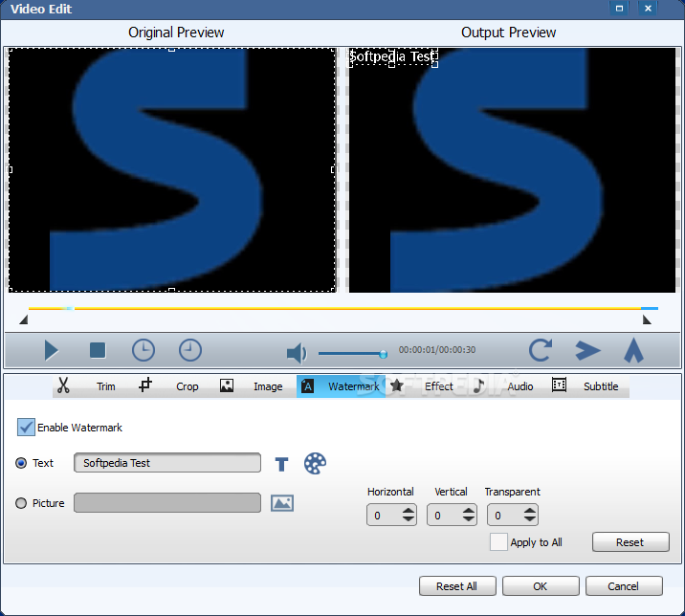
Task: Mute the audio speaker icon
Action: pos(297,353)
